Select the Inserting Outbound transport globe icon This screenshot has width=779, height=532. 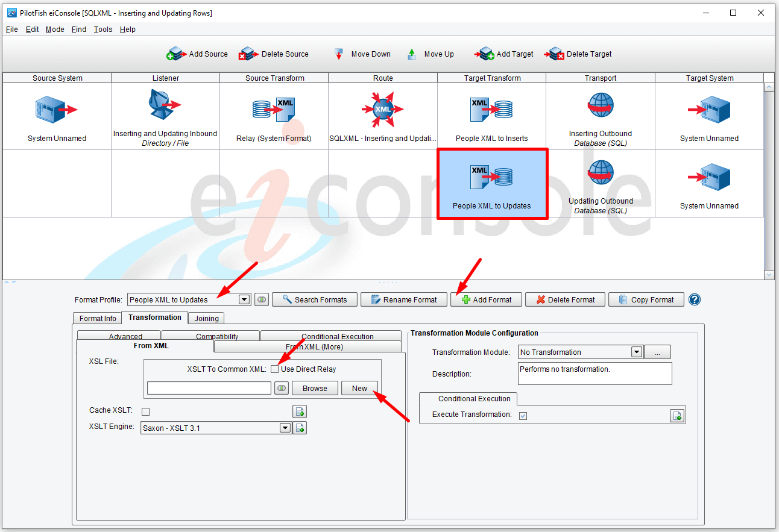pos(600,105)
